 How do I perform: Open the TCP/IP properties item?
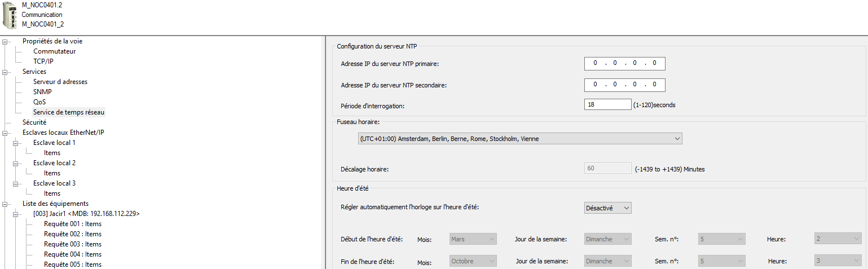43,61
